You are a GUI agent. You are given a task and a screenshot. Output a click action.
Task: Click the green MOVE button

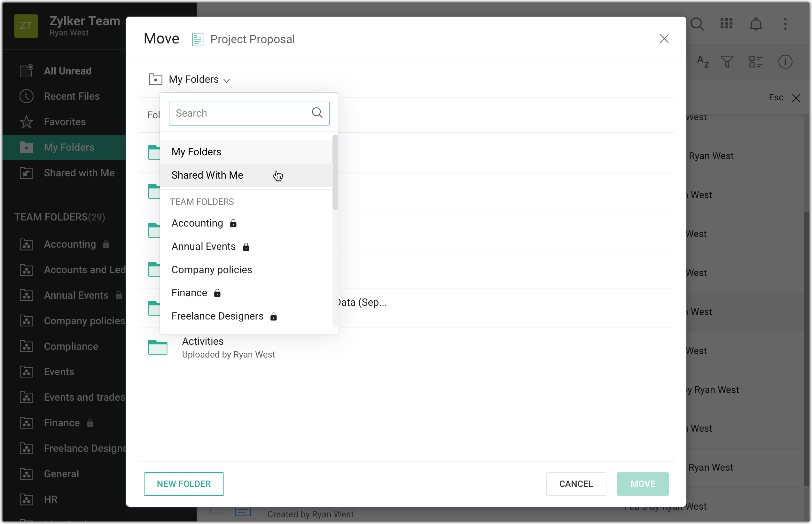coord(643,484)
